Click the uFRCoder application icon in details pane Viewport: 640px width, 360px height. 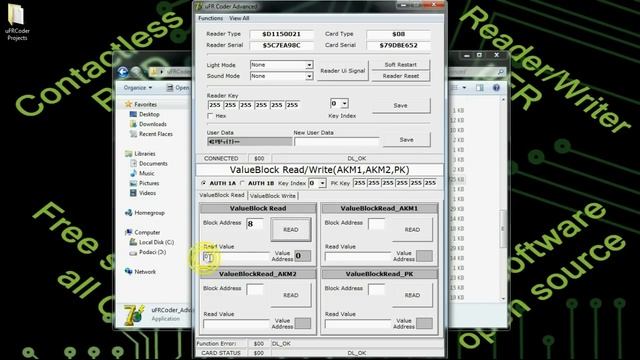coord(133,315)
